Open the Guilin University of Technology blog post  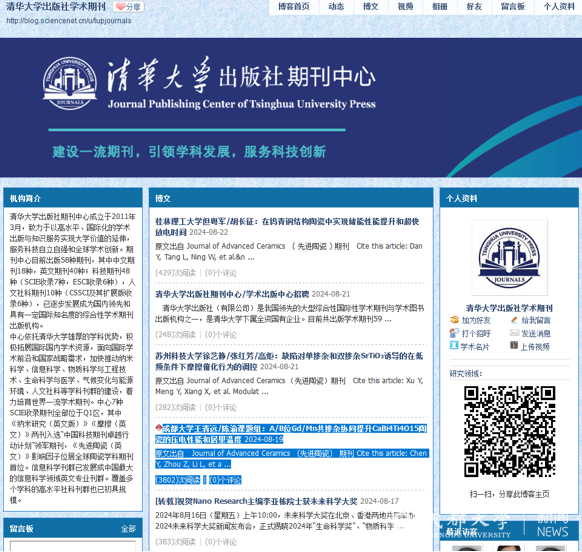287,226
